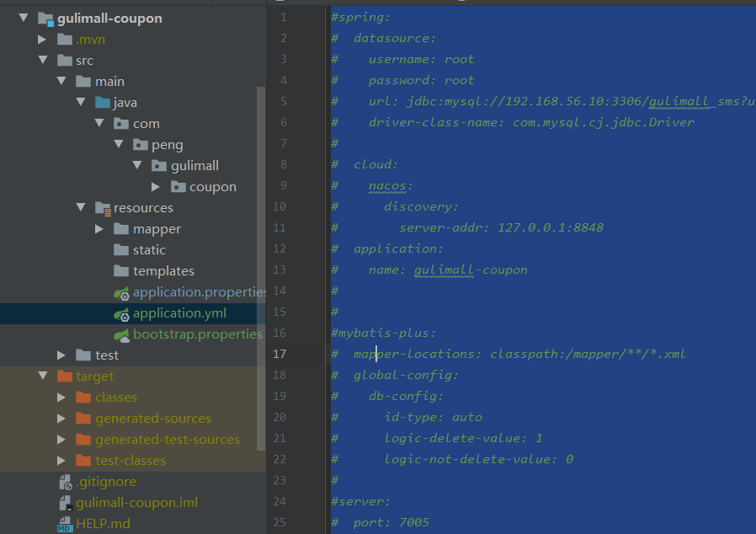Click the static folder icon
Screen dimensions: 756x534
pyautogui.click(x=121, y=250)
